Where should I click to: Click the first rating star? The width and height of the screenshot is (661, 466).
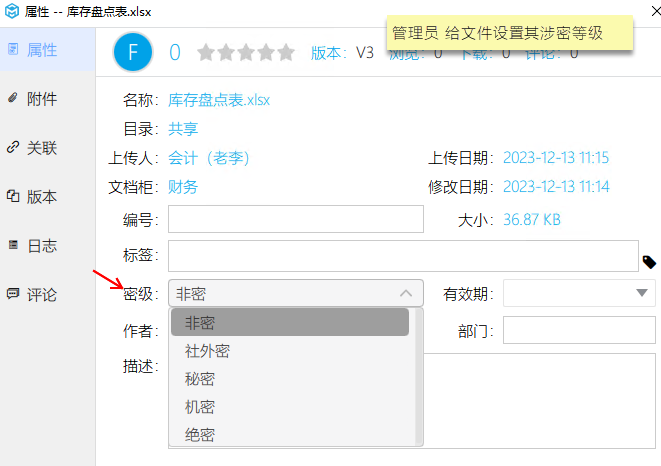pos(206,53)
